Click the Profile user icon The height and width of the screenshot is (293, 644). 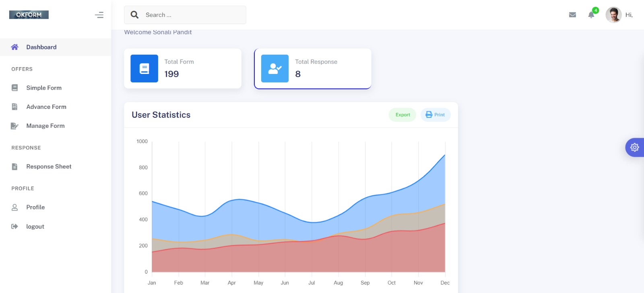coord(15,207)
